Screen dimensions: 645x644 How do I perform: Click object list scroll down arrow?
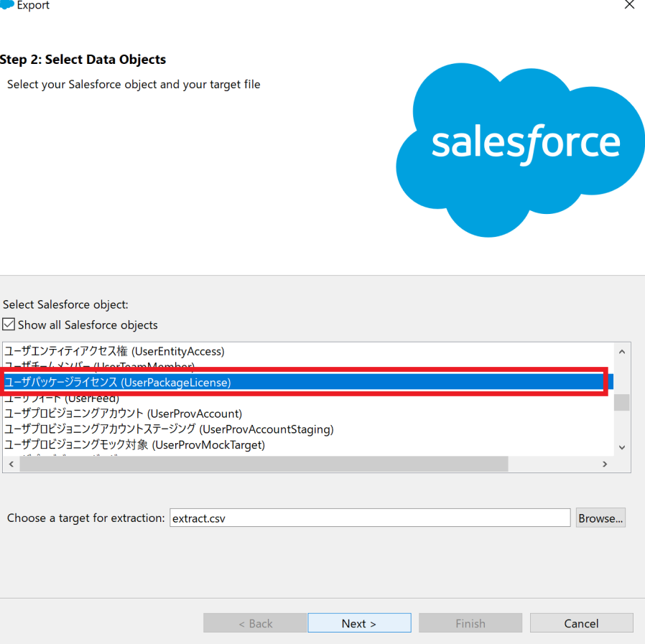pyautogui.click(x=622, y=447)
